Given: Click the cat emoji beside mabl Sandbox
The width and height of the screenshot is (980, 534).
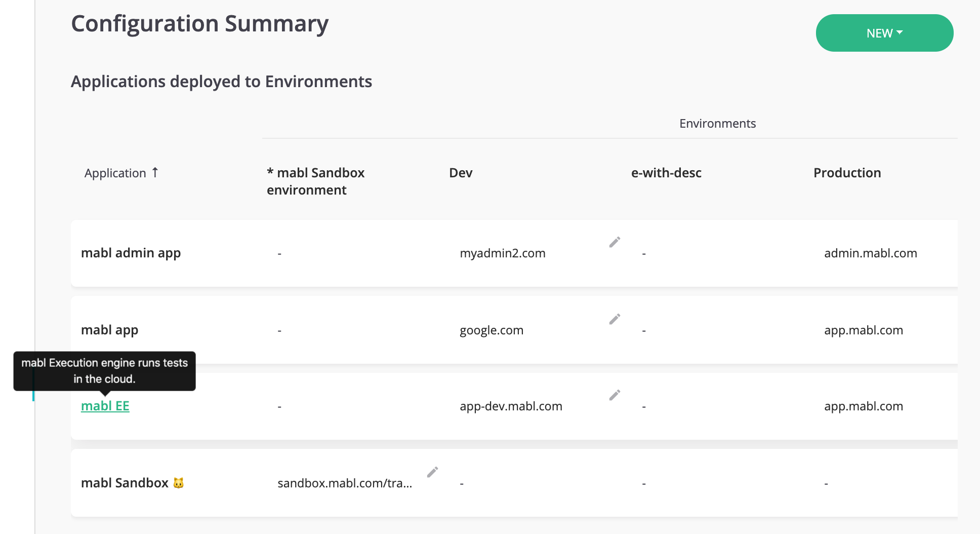Looking at the screenshot, I should click(x=179, y=483).
